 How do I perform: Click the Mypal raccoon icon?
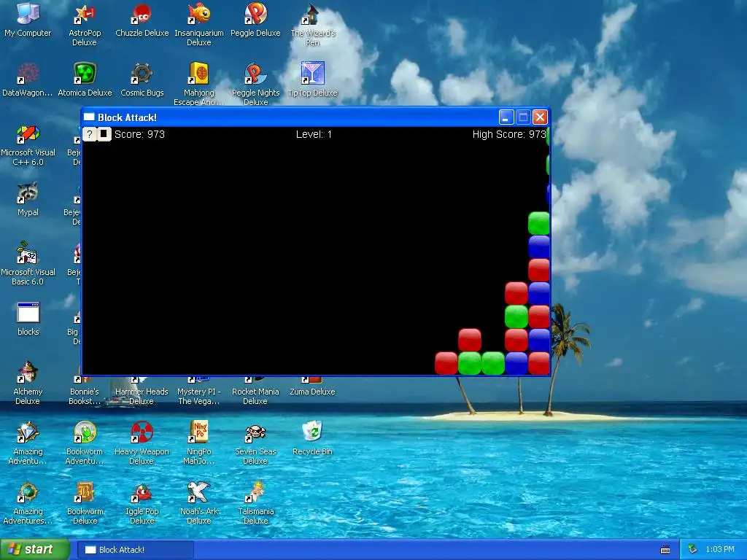pyautogui.click(x=28, y=192)
